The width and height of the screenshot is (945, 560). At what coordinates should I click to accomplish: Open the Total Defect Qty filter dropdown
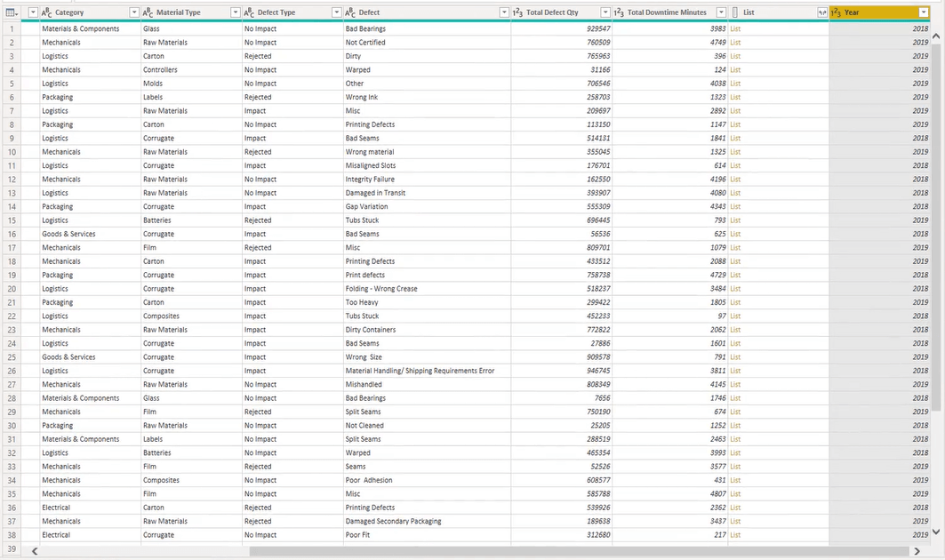pyautogui.click(x=605, y=12)
